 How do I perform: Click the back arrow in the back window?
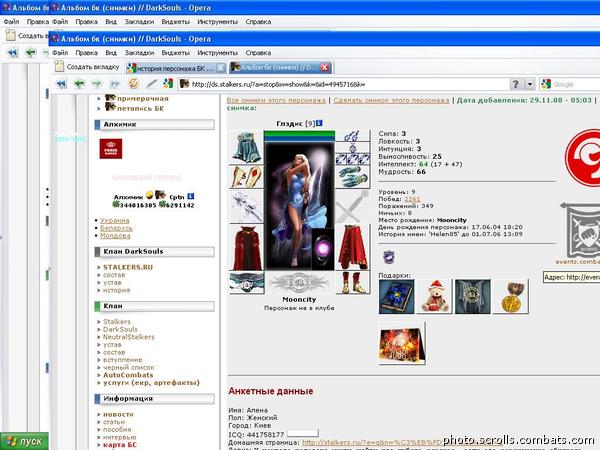(31, 52)
